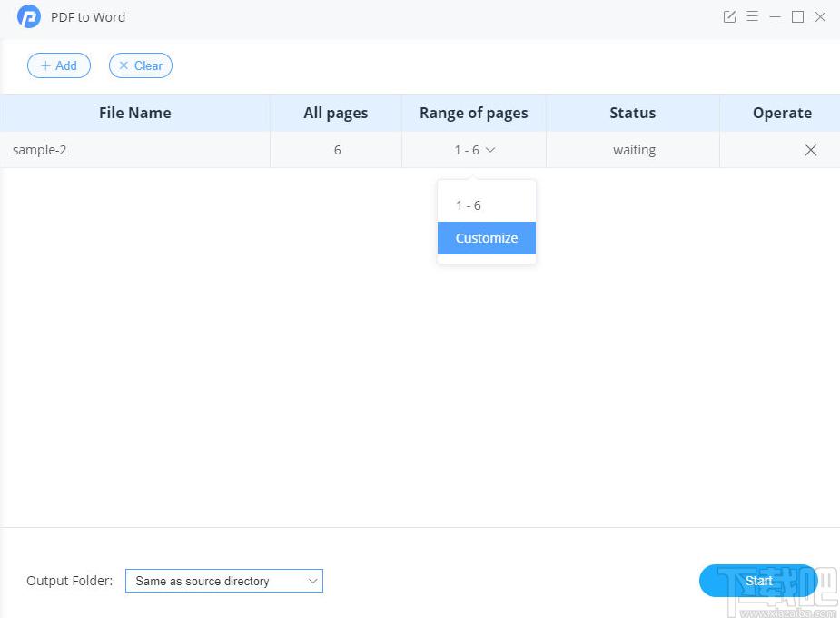Close the PDF to Word window
Viewport: 840px width, 618px height.
point(820,16)
